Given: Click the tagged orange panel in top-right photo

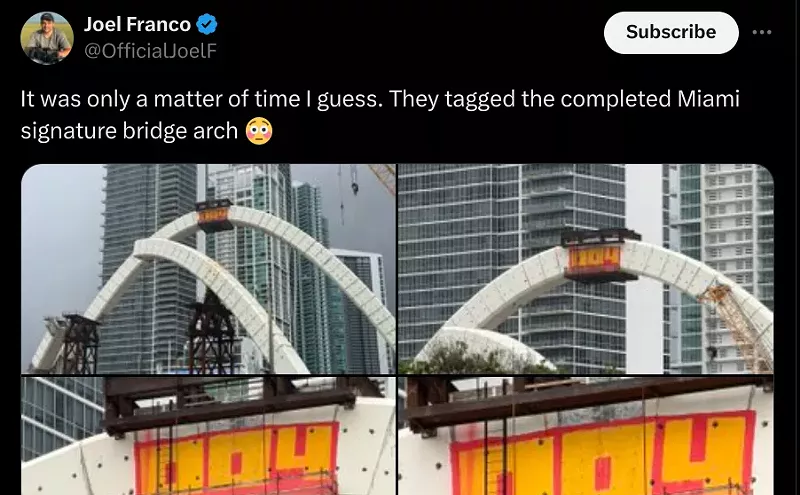Looking at the screenshot, I should coord(595,259).
